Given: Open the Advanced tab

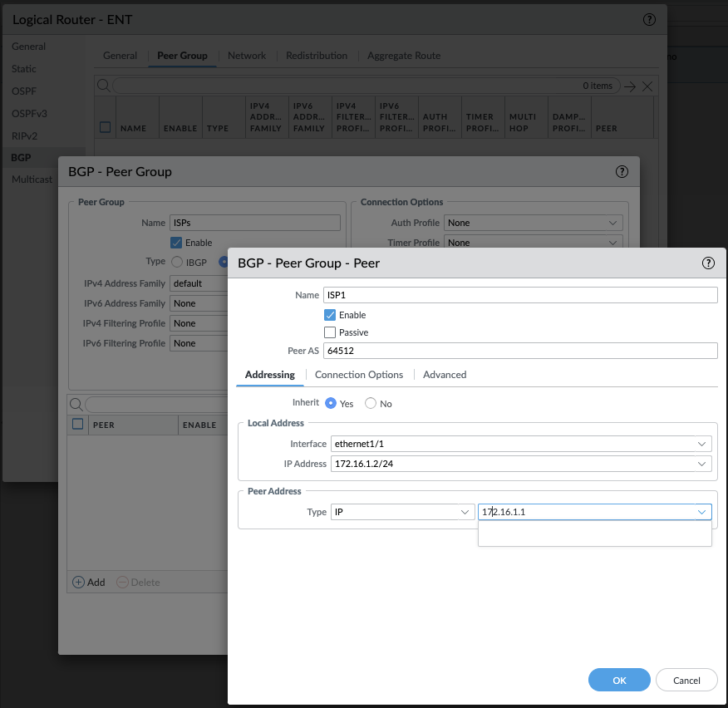Looking at the screenshot, I should click(x=445, y=375).
